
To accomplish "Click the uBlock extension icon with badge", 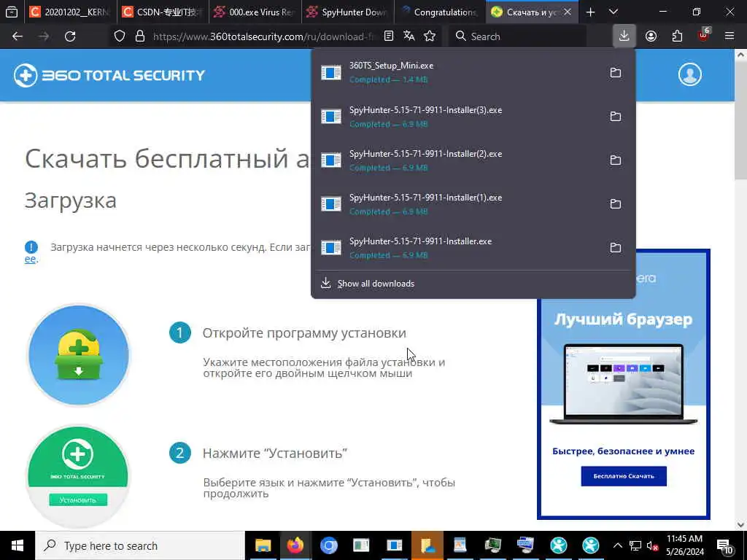I will tap(704, 35).
